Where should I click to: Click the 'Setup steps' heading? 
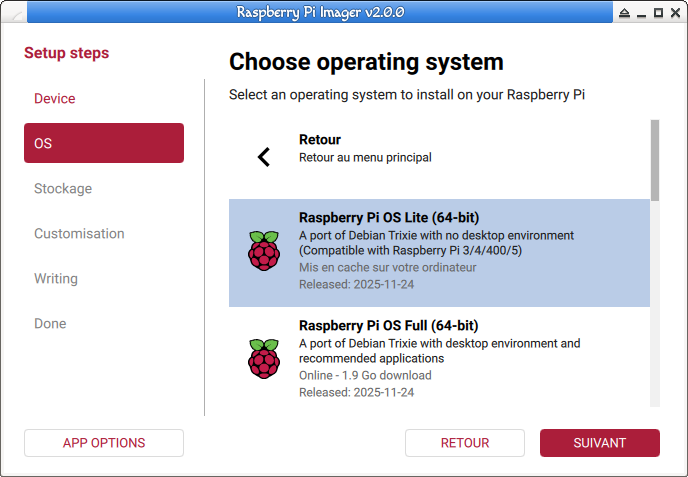pos(67,53)
